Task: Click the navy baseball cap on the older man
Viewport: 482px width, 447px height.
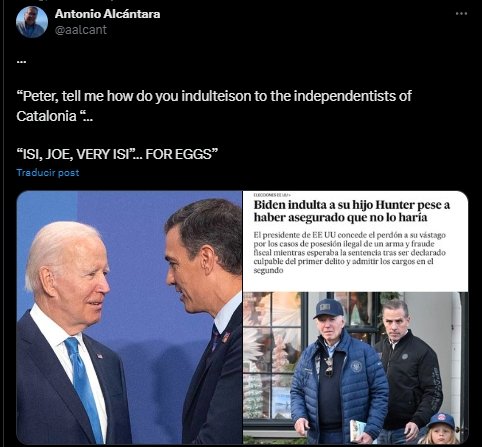Action: pos(328,309)
